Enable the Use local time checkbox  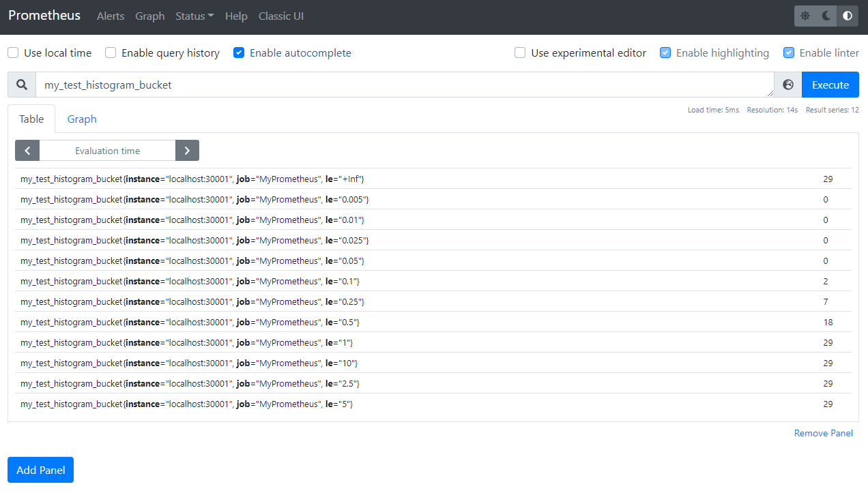(x=13, y=53)
